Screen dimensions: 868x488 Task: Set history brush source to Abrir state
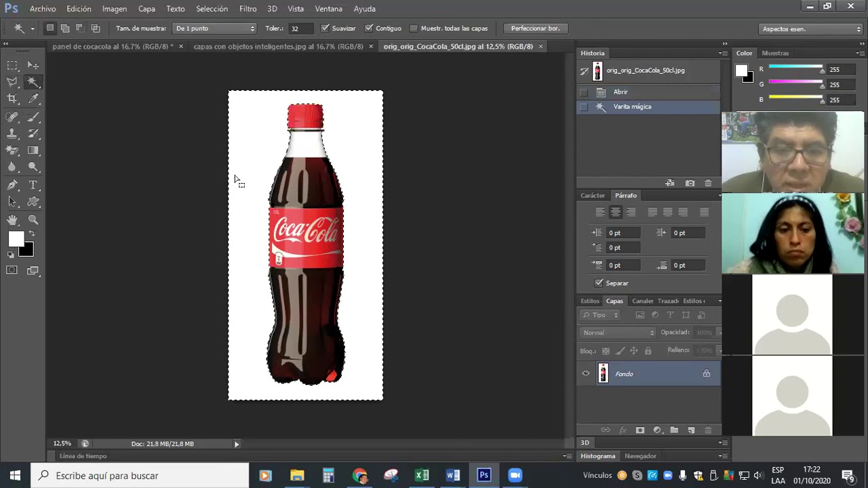point(584,92)
